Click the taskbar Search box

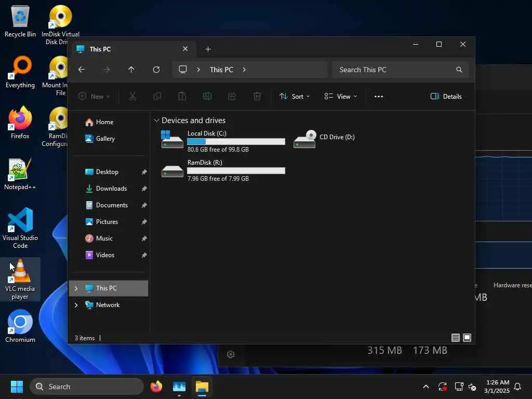(87, 387)
